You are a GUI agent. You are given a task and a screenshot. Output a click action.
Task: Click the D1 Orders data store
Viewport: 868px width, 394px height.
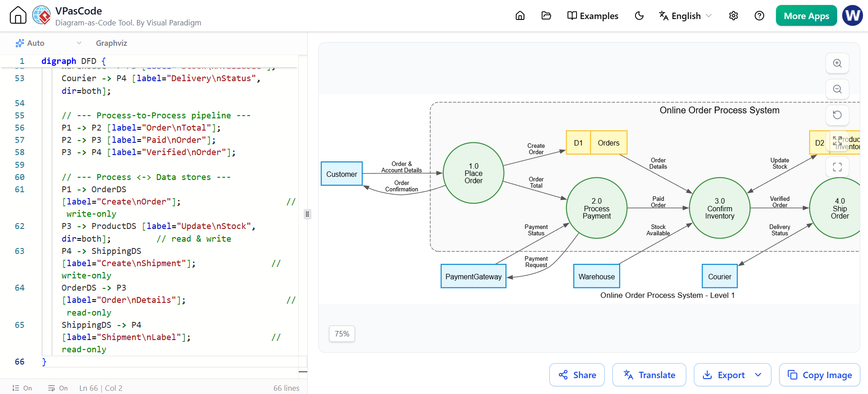pyautogui.click(x=596, y=143)
